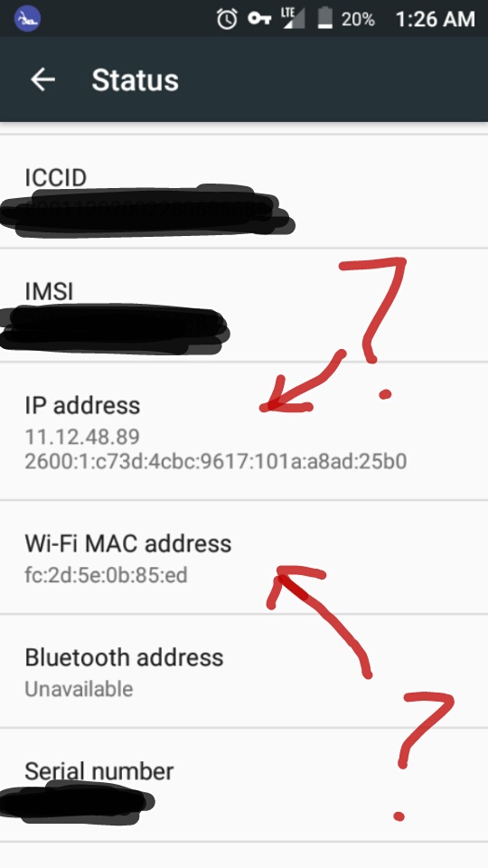
Task: Tap the 1:26 AM clock display
Action: pos(435,19)
